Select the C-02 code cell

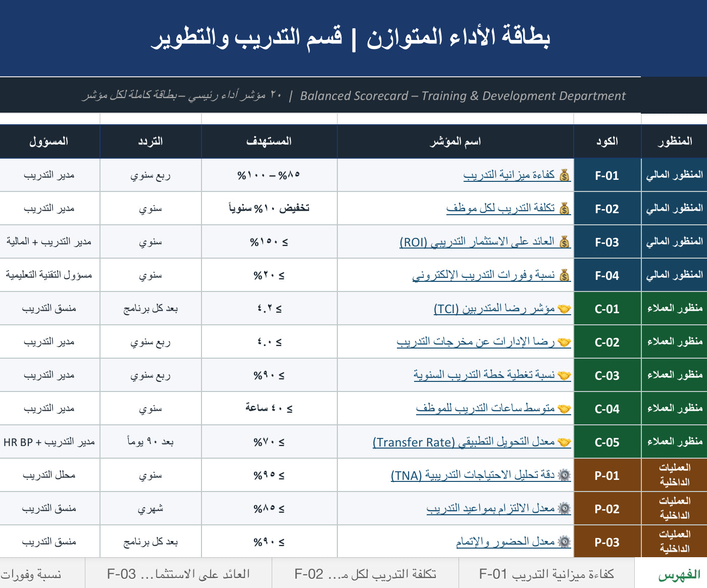coord(607,342)
